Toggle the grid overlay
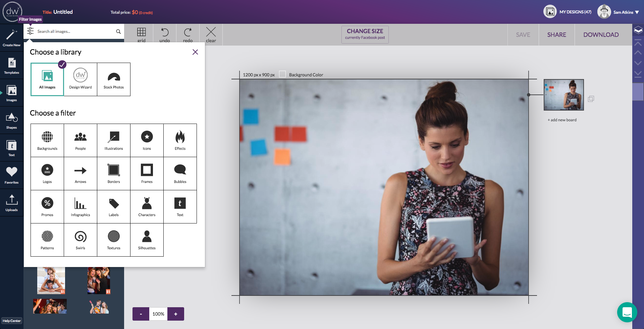644x329 pixels. (142, 35)
